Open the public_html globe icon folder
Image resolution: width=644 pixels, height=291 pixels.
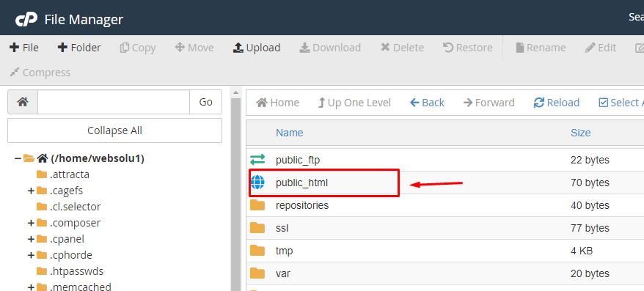[257, 183]
